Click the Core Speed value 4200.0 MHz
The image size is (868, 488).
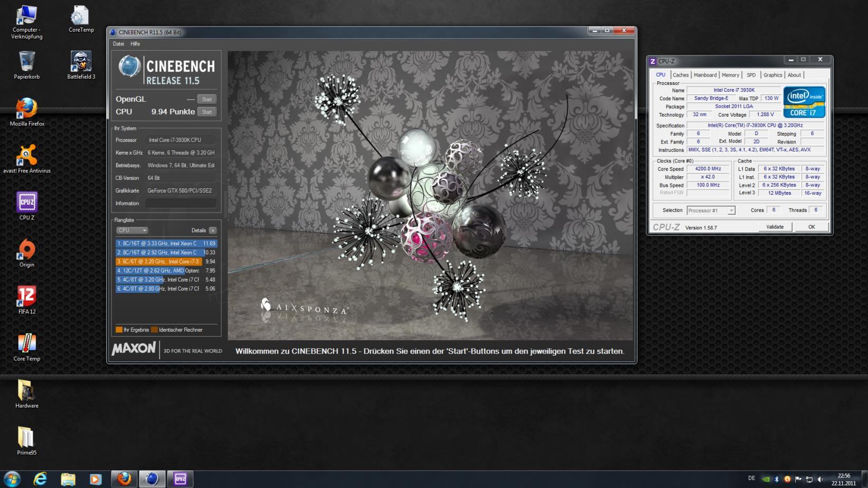click(707, 169)
